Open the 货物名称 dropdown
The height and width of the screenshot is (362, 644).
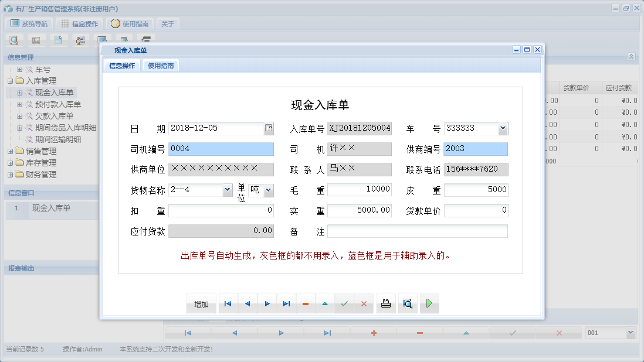(x=228, y=190)
